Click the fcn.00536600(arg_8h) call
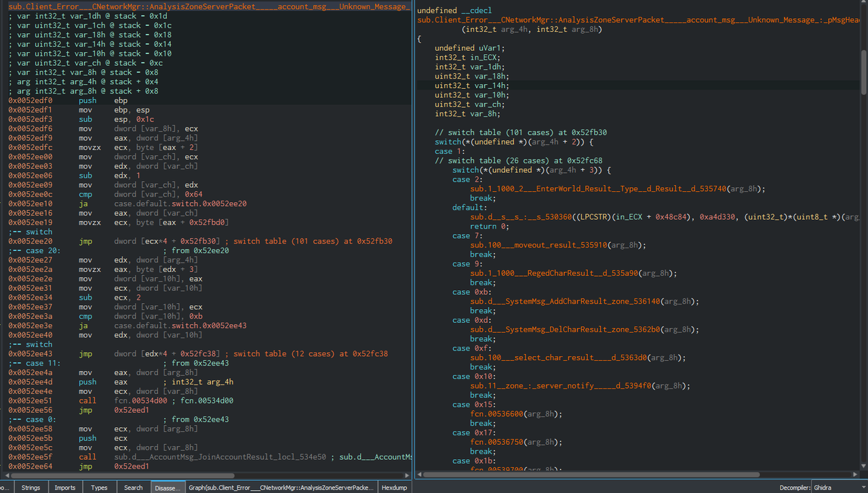This screenshot has width=868, height=493. 517,414
